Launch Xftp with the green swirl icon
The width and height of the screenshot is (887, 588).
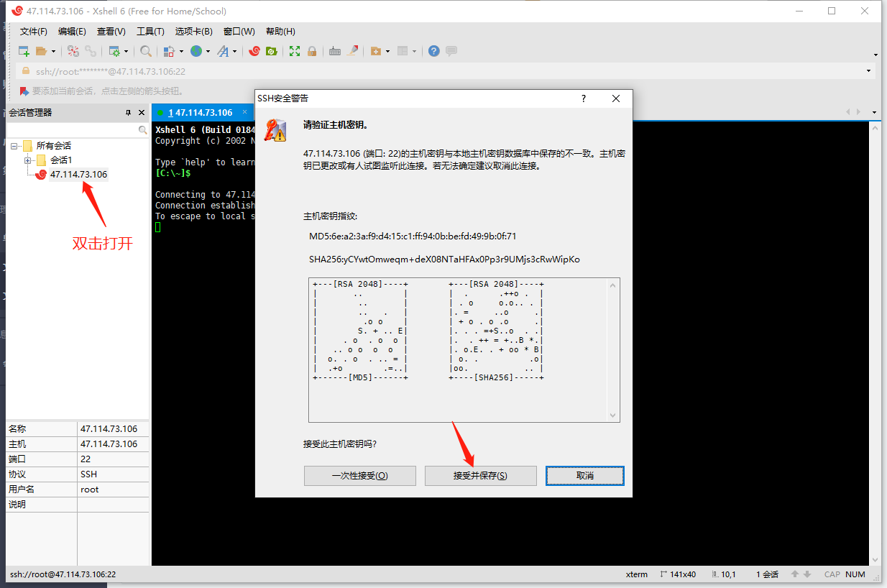coord(271,51)
